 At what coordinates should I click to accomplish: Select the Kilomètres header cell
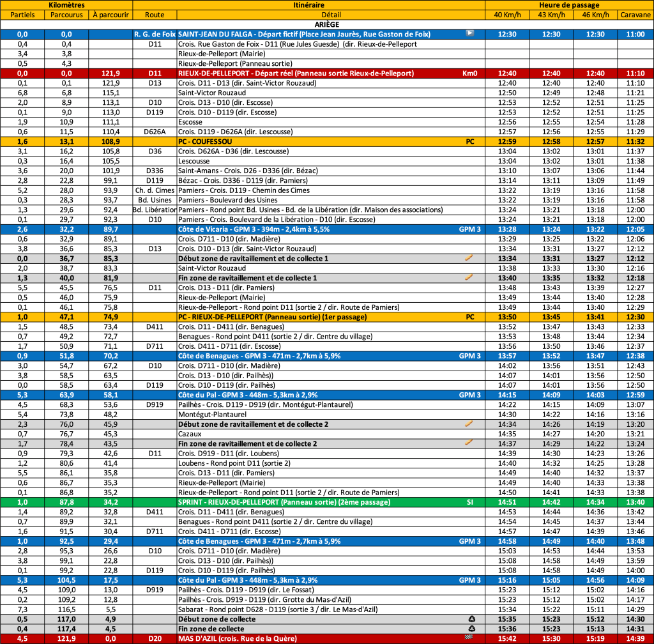point(66,4)
